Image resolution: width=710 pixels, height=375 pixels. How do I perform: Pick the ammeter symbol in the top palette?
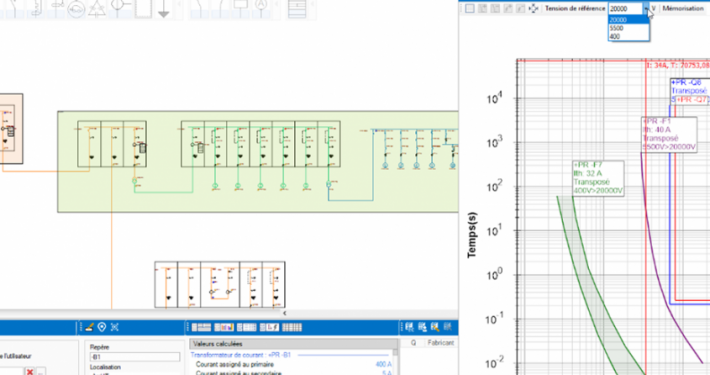[260, 6]
